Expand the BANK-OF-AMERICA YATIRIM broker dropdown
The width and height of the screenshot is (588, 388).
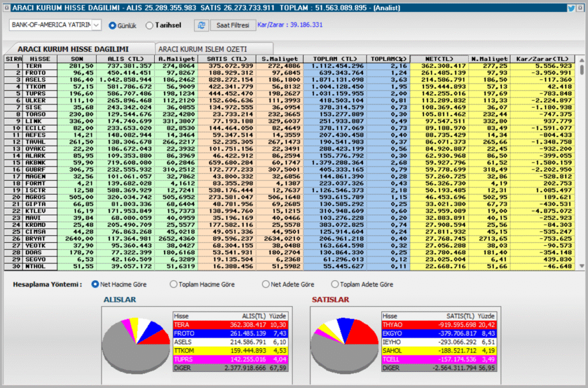(x=96, y=25)
